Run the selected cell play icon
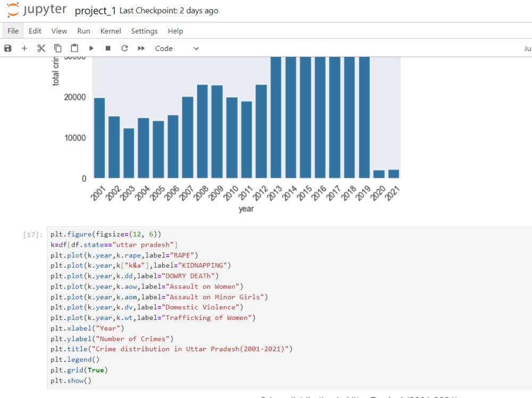This screenshot has height=398, width=532. (91, 48)
